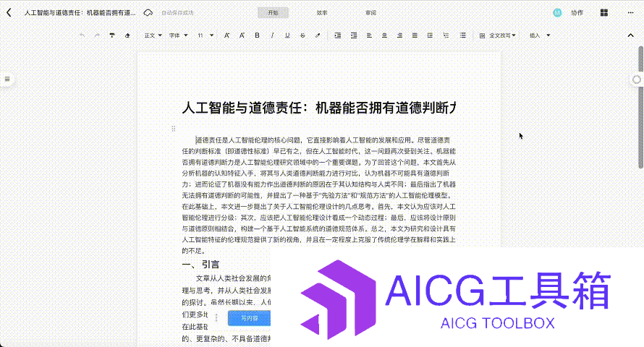Click the user avatar icon
The width and height of the screenshot is (644, 347).
pos(557,13)
